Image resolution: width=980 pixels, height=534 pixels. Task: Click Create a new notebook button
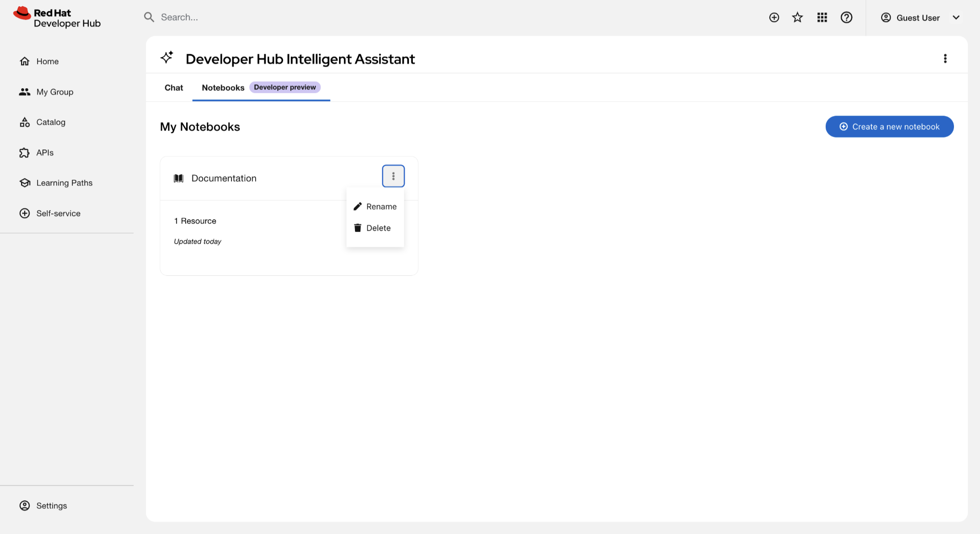pos(889,126)
